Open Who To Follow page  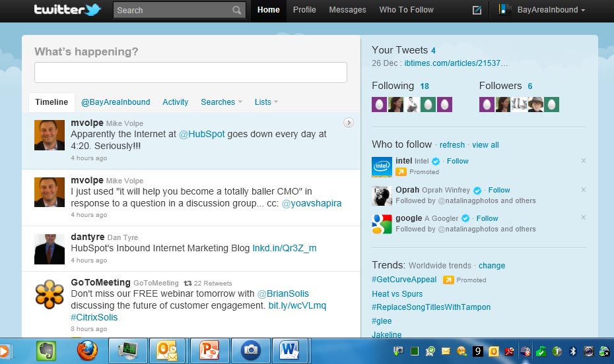point(406,10)
